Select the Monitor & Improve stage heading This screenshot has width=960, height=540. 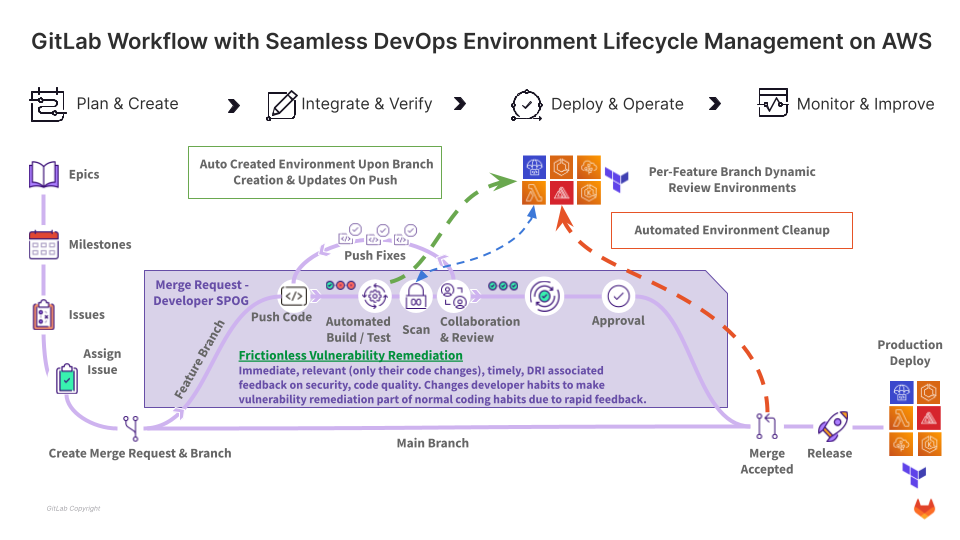coord(865,104)
